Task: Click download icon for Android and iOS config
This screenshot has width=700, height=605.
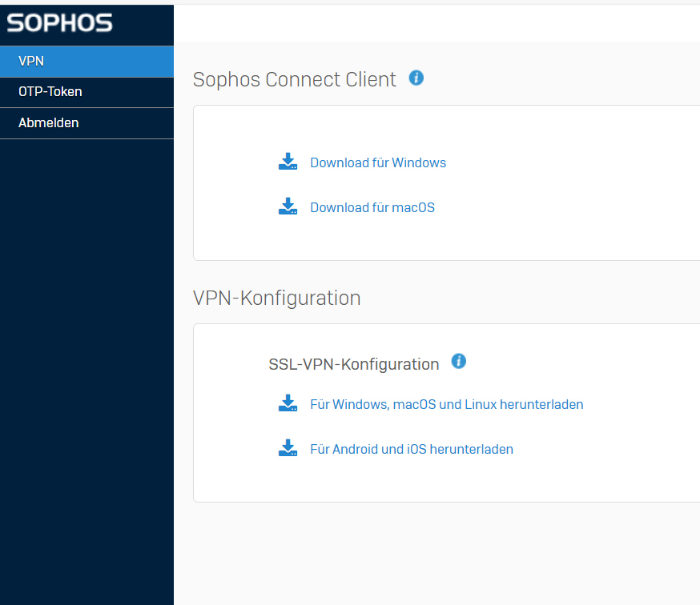Action: click(288, 449)
